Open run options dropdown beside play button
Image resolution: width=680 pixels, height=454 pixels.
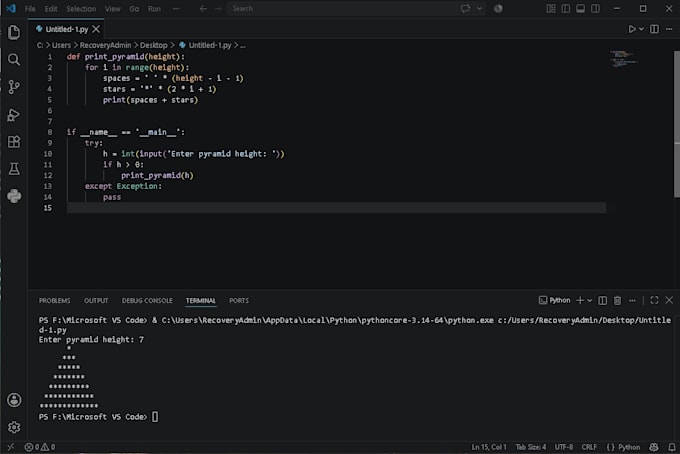(641, 29)
